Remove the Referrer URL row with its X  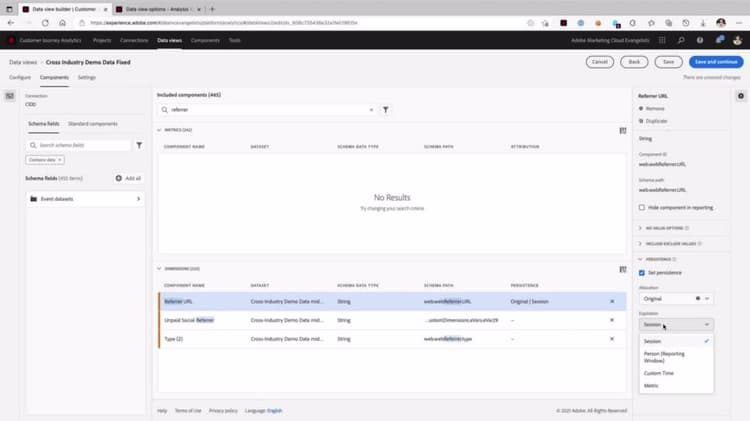point(612,301)
